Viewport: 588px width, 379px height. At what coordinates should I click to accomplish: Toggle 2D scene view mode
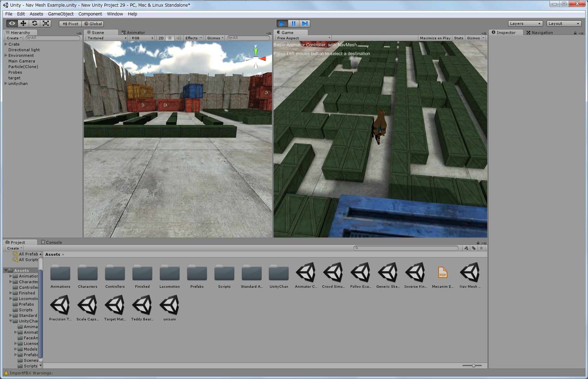click(161, 38)
